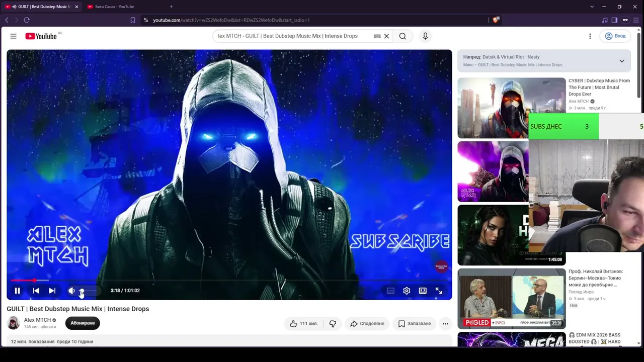Go back in browser history
Image resolution: width=644 pixels, height=362 pixels.
[x=7, y=20]
